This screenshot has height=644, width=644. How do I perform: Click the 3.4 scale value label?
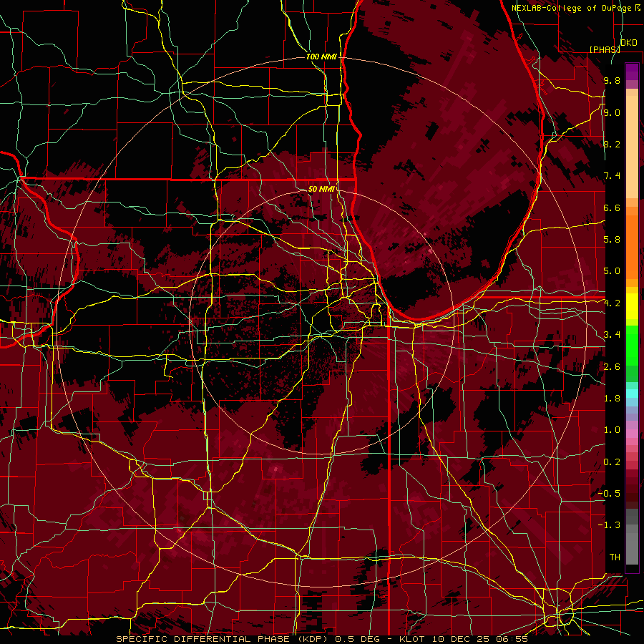tap(612, 335)
